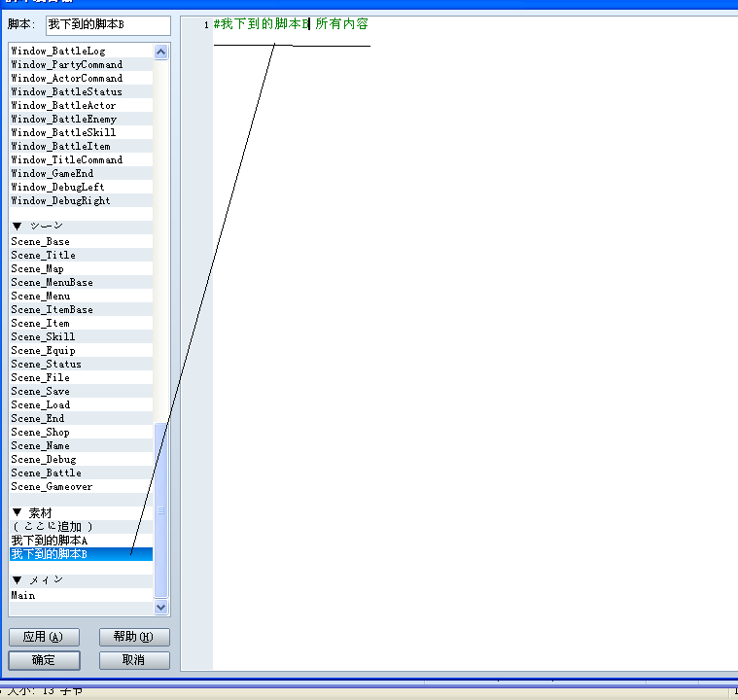Open the Scene_ItemBase script
Viewport: 738px width, 700px height.
coord(81,310)
